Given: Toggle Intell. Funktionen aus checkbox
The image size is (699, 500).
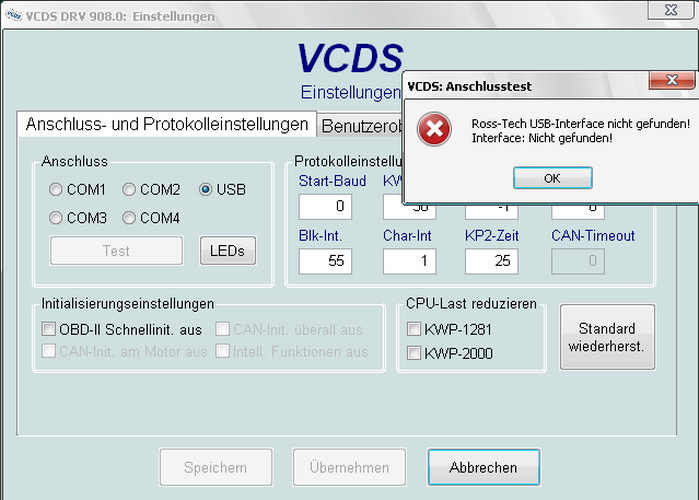Looking at the screenshot, I should 222,351.
